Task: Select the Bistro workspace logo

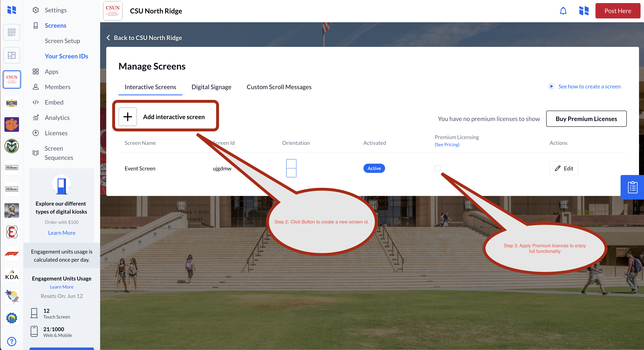Action: click(12, 103)
